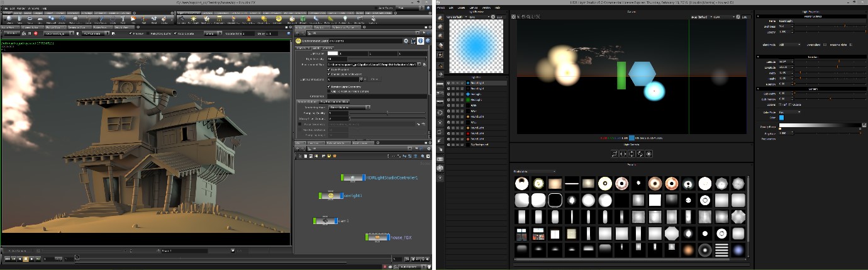Add a Portal Light from the shelf

point(332,20)
